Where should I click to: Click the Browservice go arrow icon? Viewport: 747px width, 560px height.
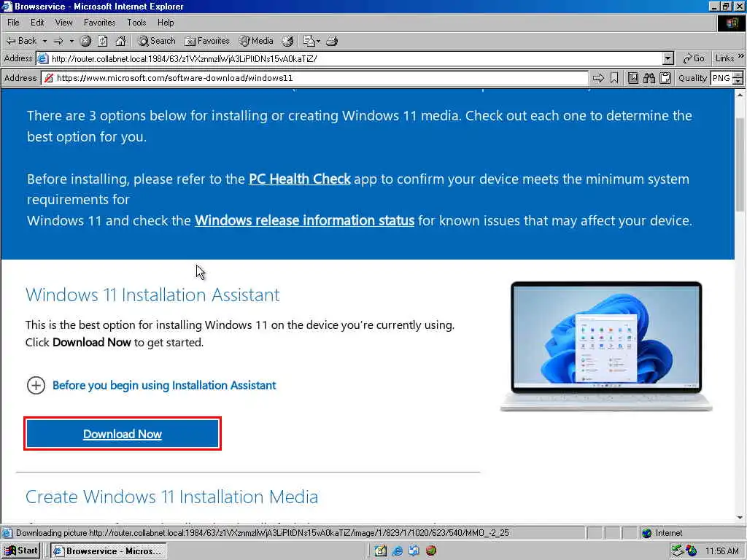pos(598,78)
